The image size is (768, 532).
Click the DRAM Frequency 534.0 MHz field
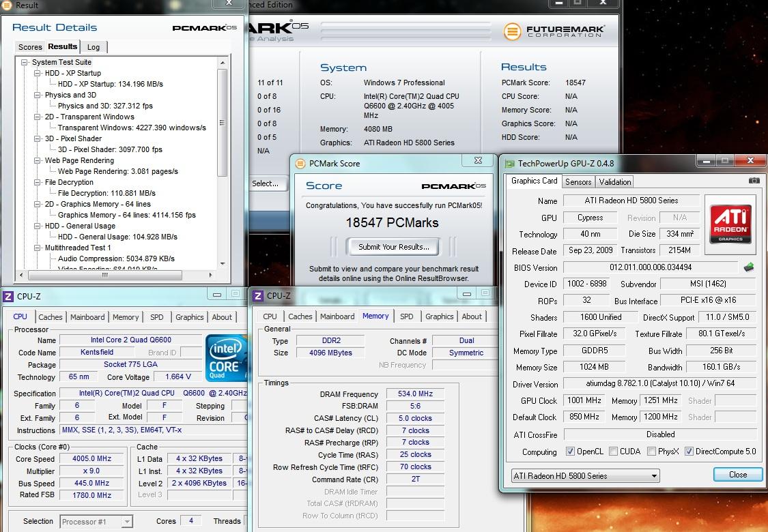pos(415,394)
